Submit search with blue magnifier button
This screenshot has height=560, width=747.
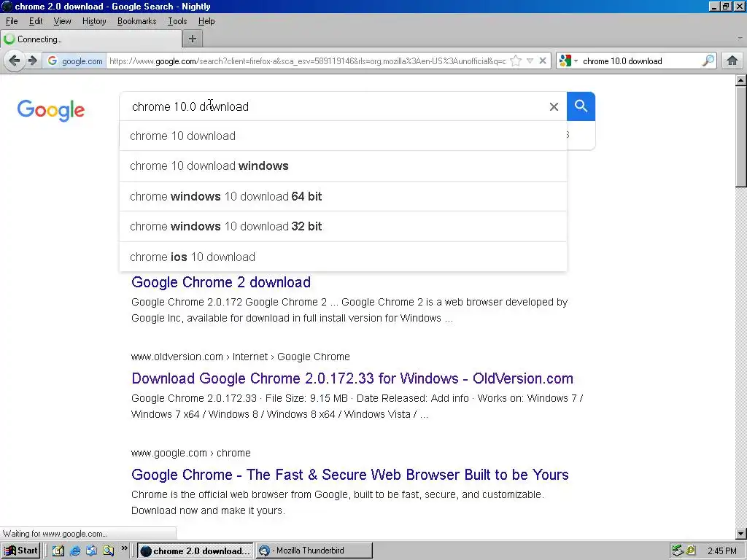point(581,106)
